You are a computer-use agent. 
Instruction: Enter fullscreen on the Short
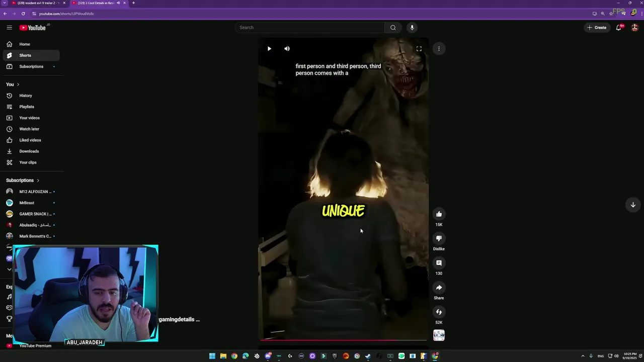click(x=419, y=49)
